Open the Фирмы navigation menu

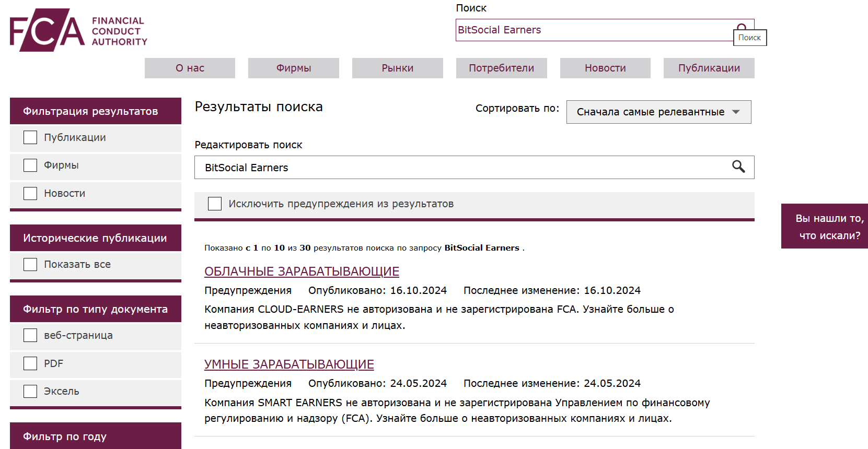coord(294,68)
